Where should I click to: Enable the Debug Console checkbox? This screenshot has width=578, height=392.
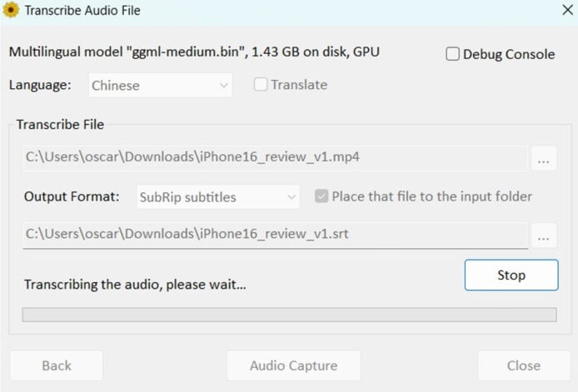click(x=453, y=54)
